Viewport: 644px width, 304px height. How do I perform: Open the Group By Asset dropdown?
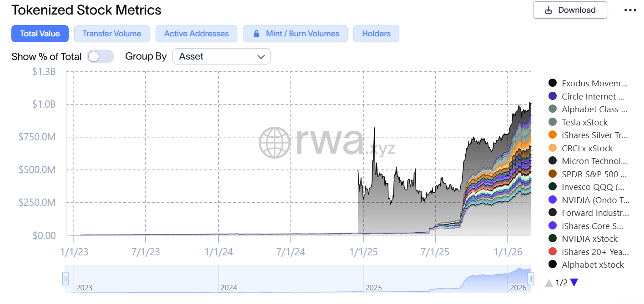tap(221, 57)
